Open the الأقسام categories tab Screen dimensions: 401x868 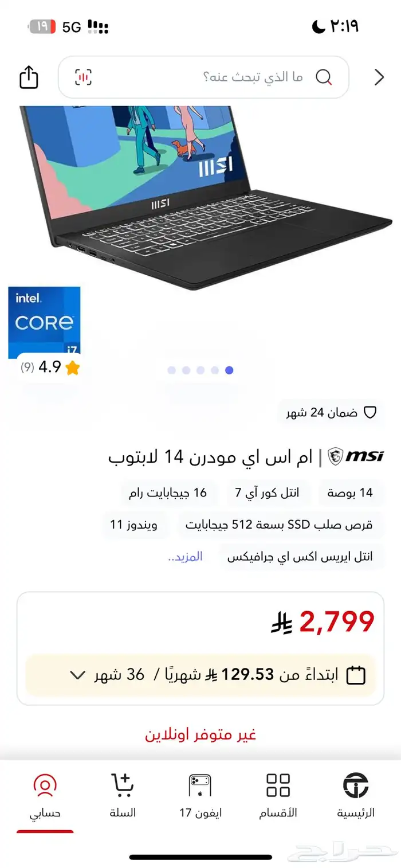[x=278, y=796]
